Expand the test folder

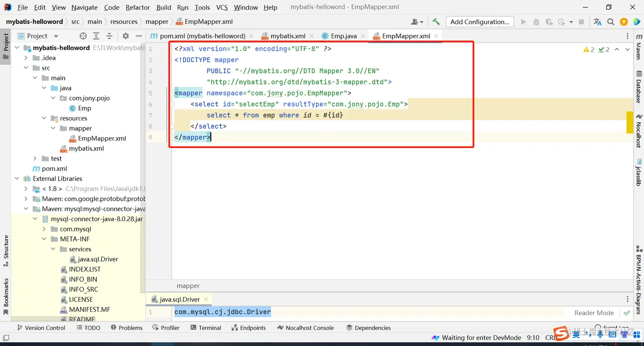(x=35, y=159)
